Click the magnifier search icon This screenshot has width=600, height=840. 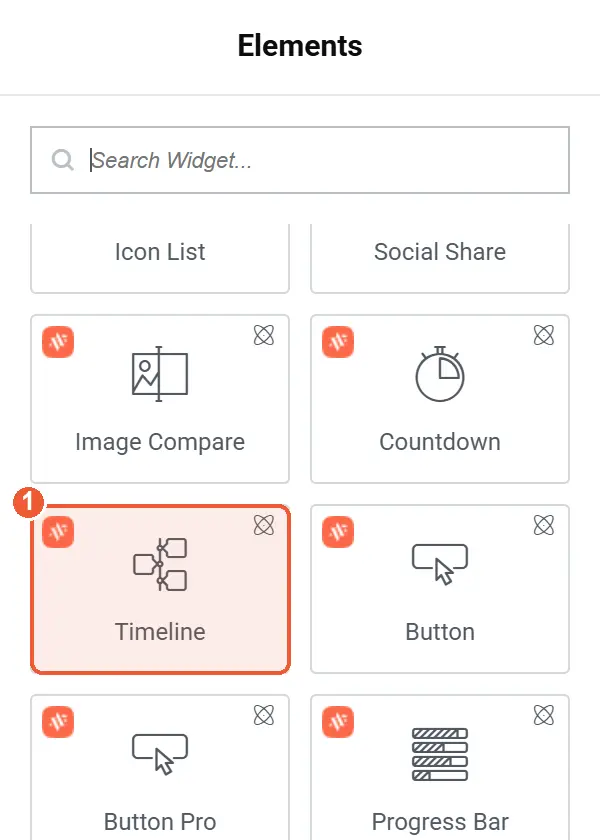(x=63, y=160)
